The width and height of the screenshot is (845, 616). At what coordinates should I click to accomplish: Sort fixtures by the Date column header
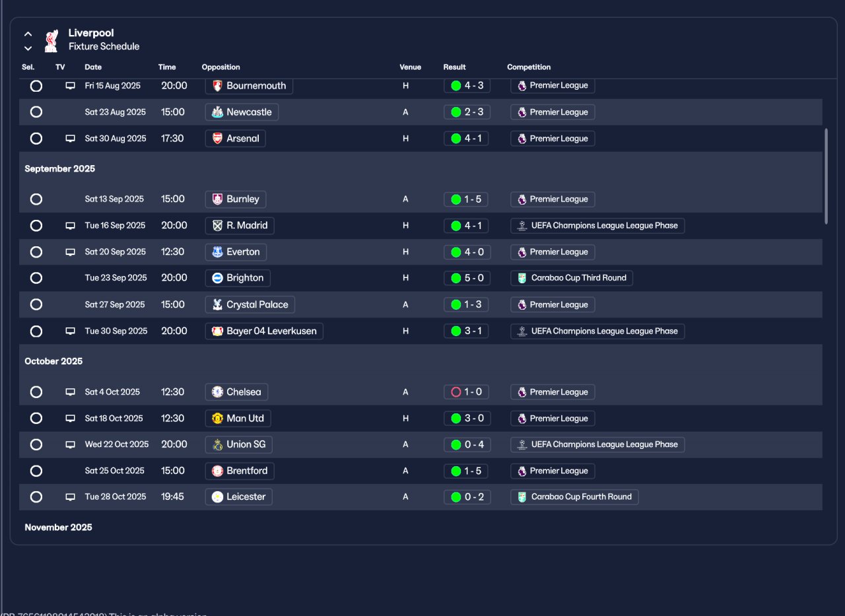[93, 67]
